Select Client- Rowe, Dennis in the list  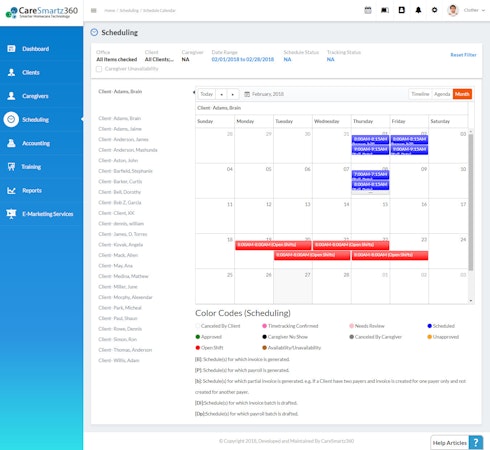coord(120,329)
